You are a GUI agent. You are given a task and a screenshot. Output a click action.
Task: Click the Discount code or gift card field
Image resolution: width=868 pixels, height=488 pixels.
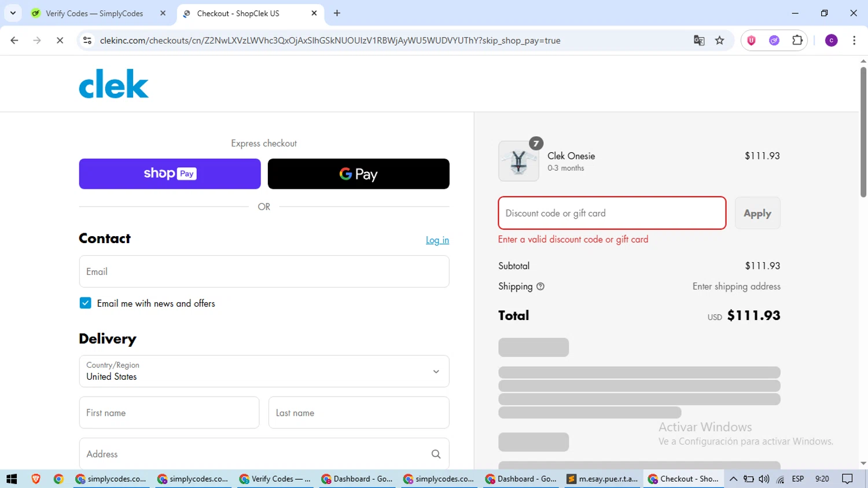click(x=612, y=213)
